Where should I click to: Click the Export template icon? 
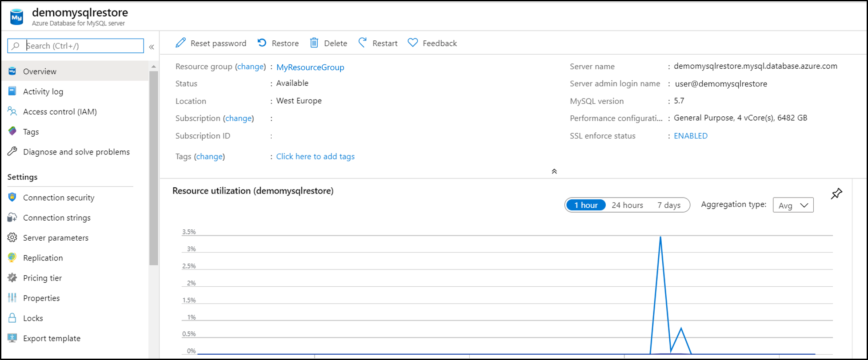(x=12, y=338)
